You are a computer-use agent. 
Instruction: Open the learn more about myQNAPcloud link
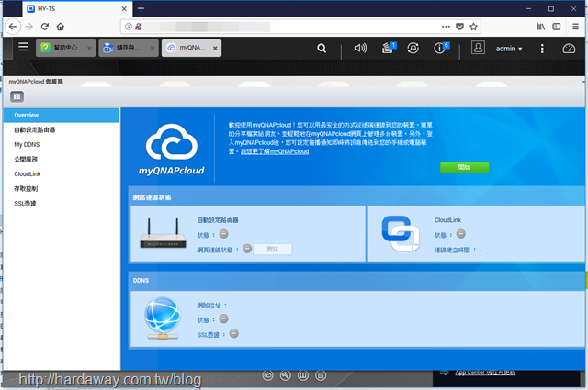275,151
